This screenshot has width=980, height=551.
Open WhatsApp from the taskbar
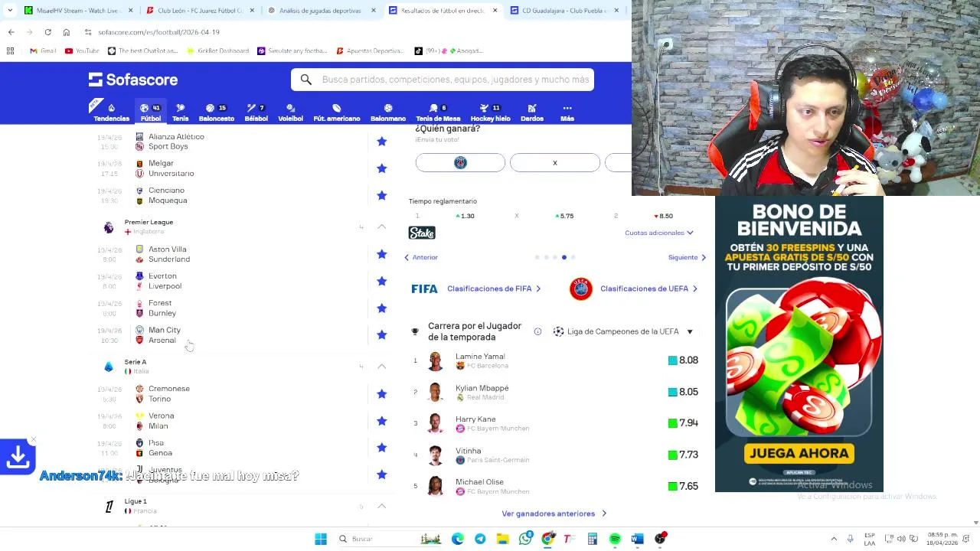[525, 539]
